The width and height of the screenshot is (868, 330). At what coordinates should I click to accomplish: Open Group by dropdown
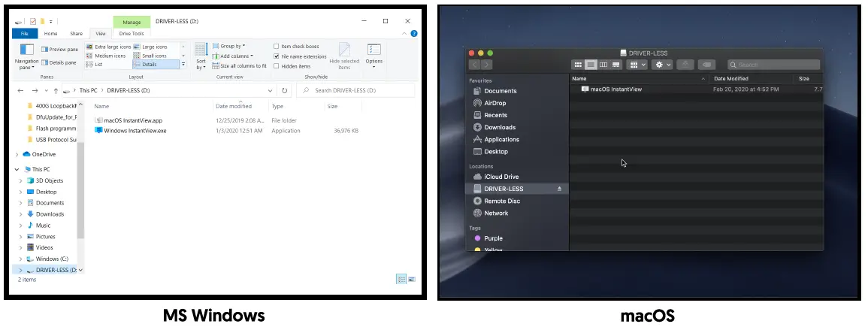(x=228, y=47)
